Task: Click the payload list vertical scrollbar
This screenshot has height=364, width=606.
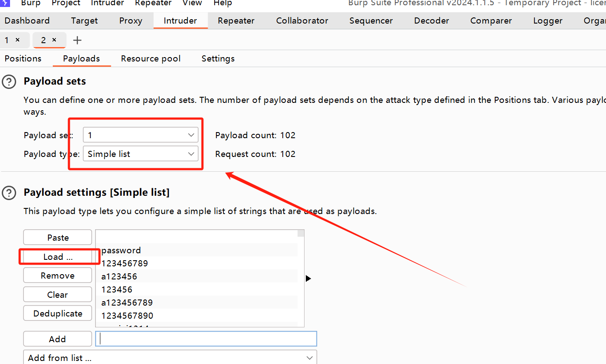Action: point(301,278)
